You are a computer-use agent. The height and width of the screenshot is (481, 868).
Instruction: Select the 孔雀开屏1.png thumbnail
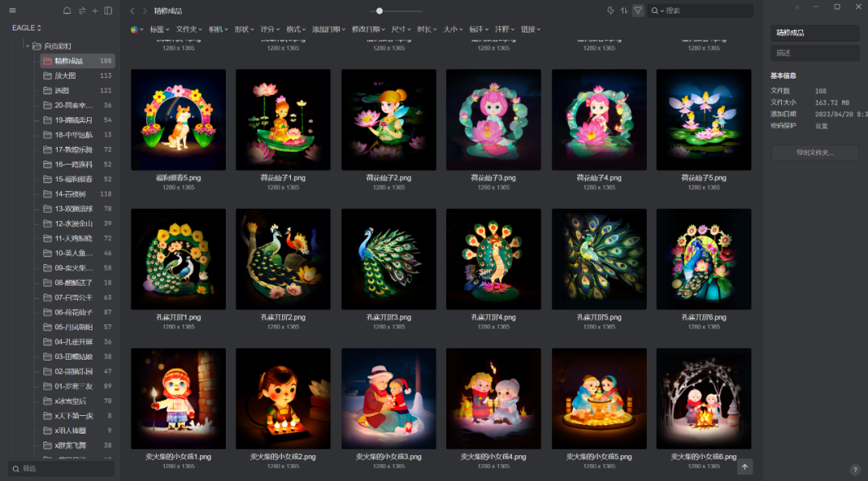[178, 259]
